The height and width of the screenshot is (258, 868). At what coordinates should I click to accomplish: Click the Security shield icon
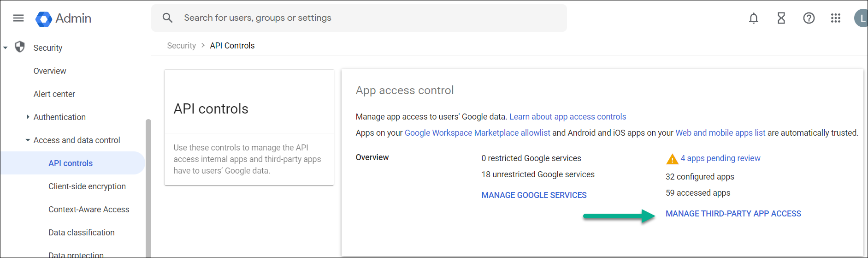pyautogui.click(x=20, y=47)
